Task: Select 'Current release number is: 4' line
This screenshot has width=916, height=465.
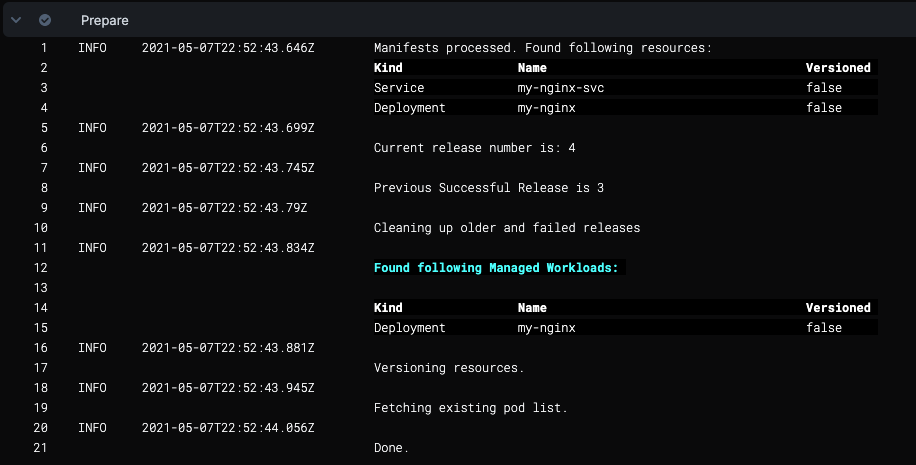Action: click(x=474, y=148)
